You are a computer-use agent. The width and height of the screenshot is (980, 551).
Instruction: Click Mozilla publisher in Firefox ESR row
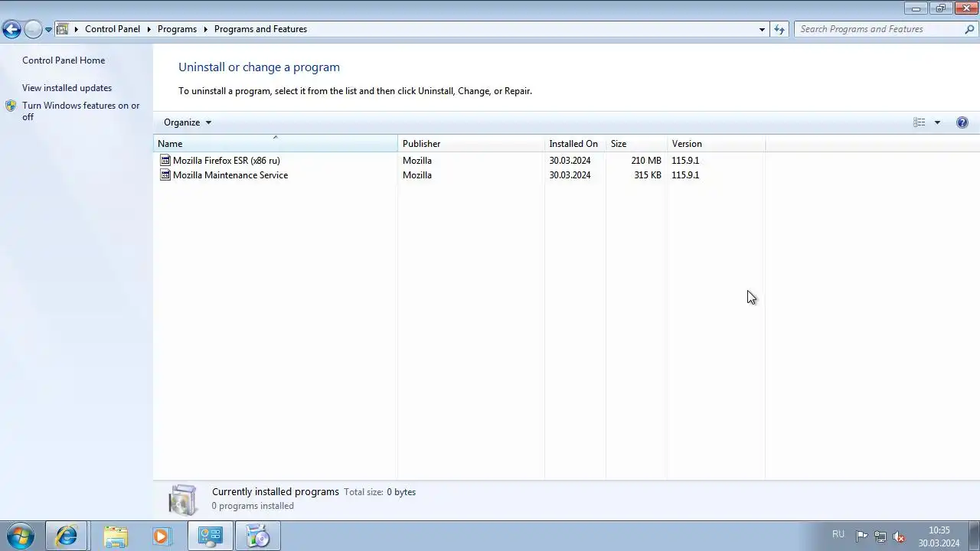pos(417,161)
